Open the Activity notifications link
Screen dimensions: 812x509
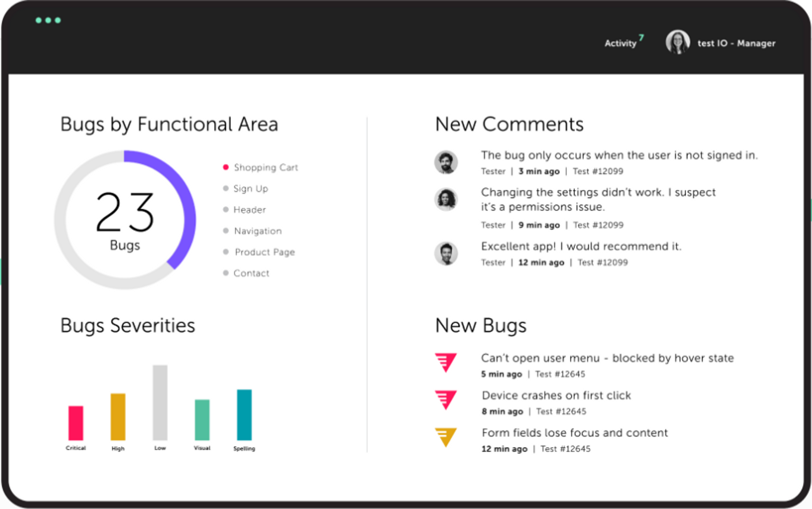[620, 43]
